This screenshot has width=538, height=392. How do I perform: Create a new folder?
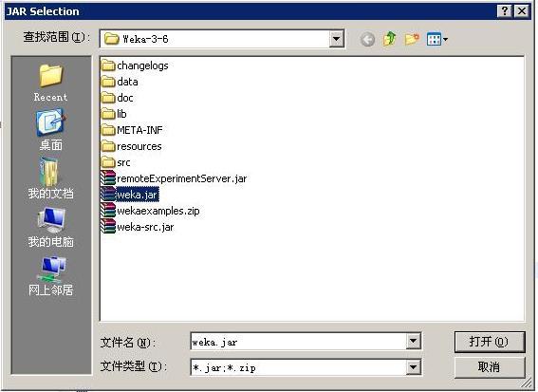[412, 39]
